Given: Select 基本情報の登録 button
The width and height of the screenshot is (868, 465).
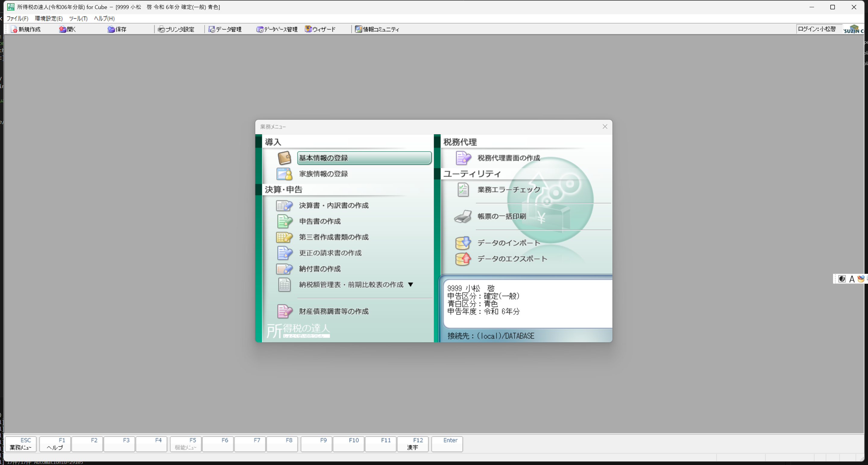Looking at the screenshot, I should coord(364,158).
